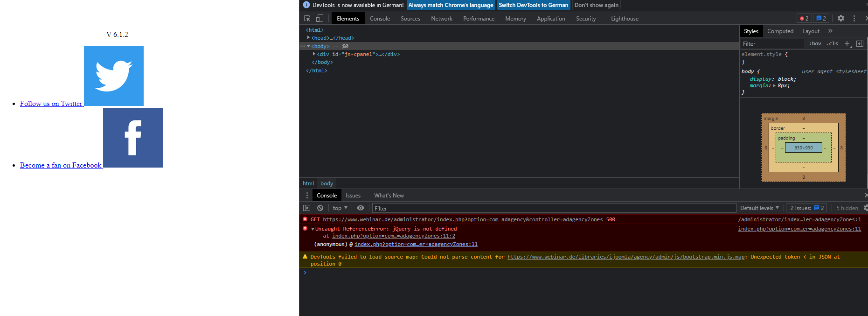
Task: Activate the inspect element picker tool
Action: [307, 19]
